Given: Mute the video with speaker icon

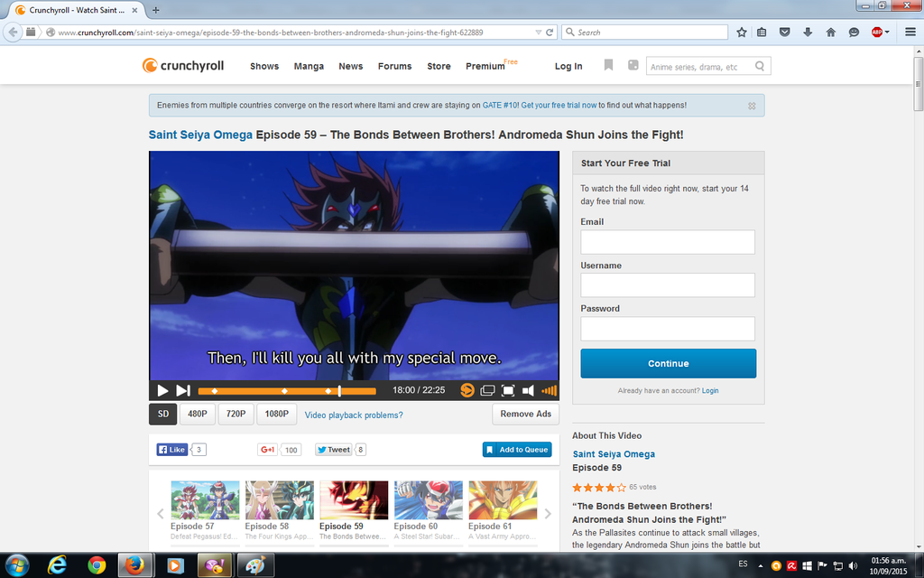Looking at the screenshot, I should [x=528, y=390].
